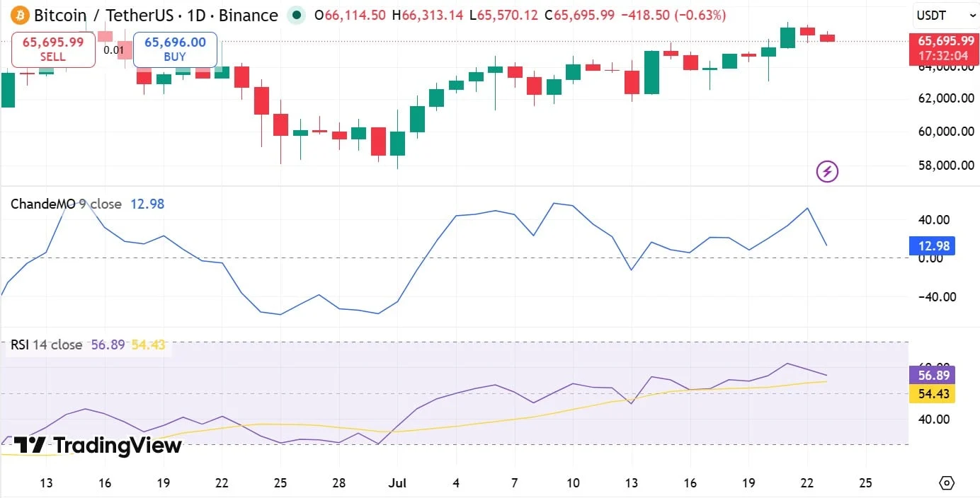The image size is (980, 498).
Task: Click the 25 date label at far right
Action: [865, 483]
